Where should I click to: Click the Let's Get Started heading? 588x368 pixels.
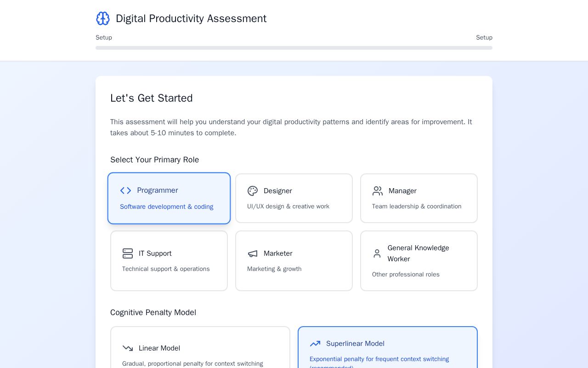tap(152, 98)
